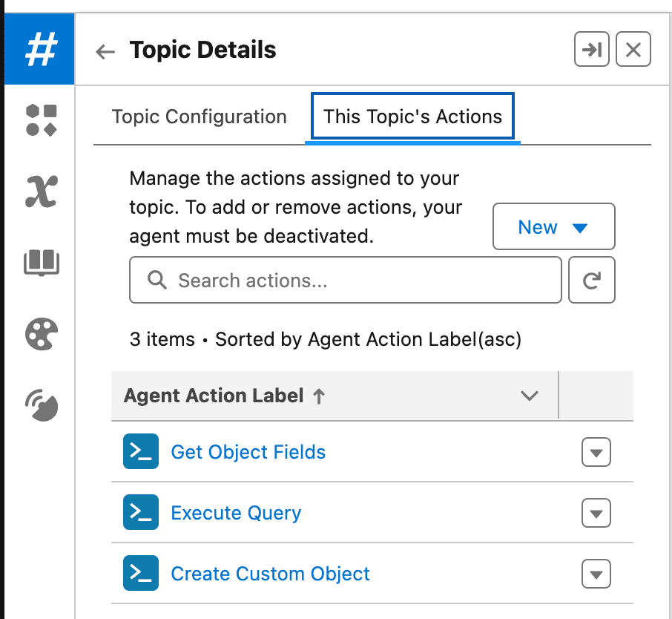The width and height of the screenshot is (672, 619).
Task: Click the Create Custom Object action icon
Action: point(141,573)
